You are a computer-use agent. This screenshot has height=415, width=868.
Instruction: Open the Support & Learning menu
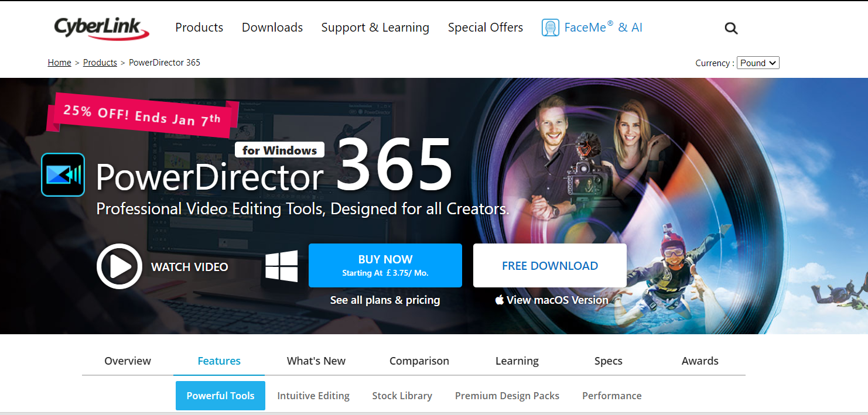[375, 28]
